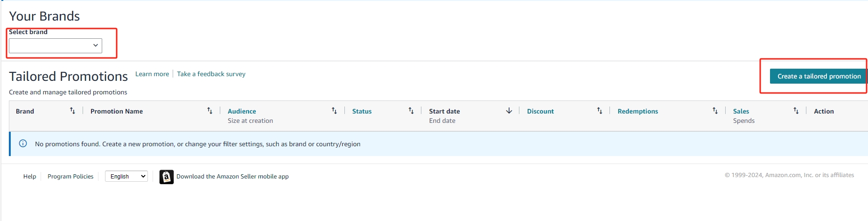The height and width of the screenshot is (221, 868).
Task: Open Take a feedback survey link
Action: (x=211, y=74)
